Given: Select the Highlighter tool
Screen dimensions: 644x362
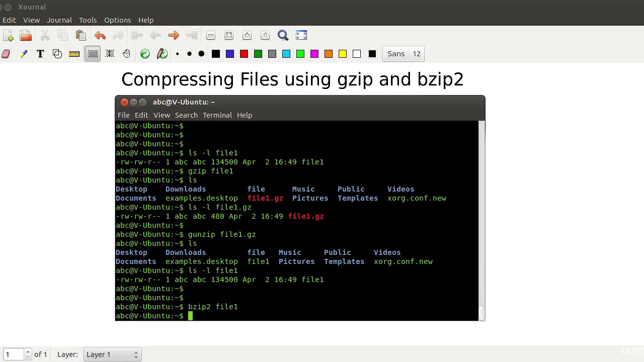Looking at the screenshot, I should pyautogui.click(x=23, y=54).
